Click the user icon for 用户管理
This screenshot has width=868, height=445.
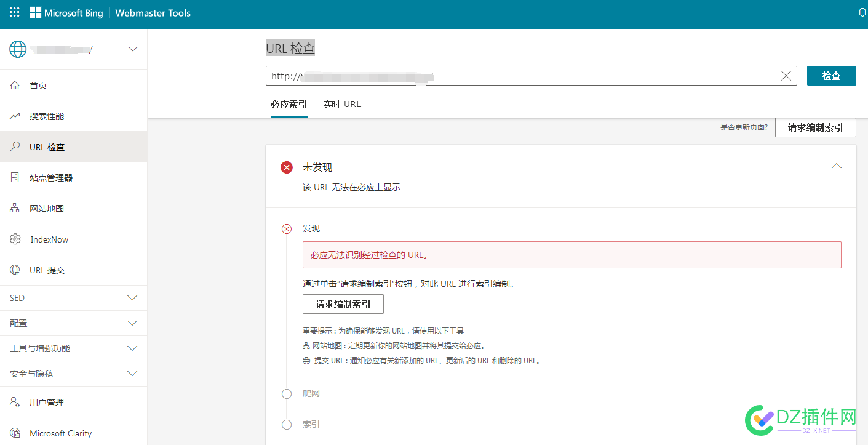click(x=15, y=402)
